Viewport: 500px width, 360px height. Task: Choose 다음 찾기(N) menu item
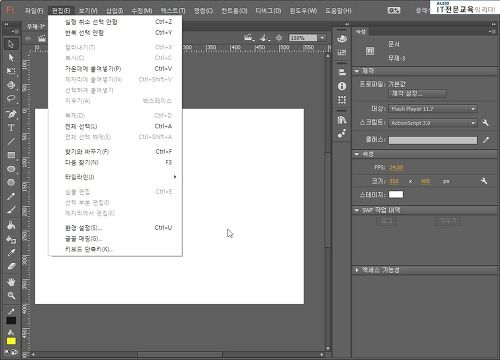point(115,162)
